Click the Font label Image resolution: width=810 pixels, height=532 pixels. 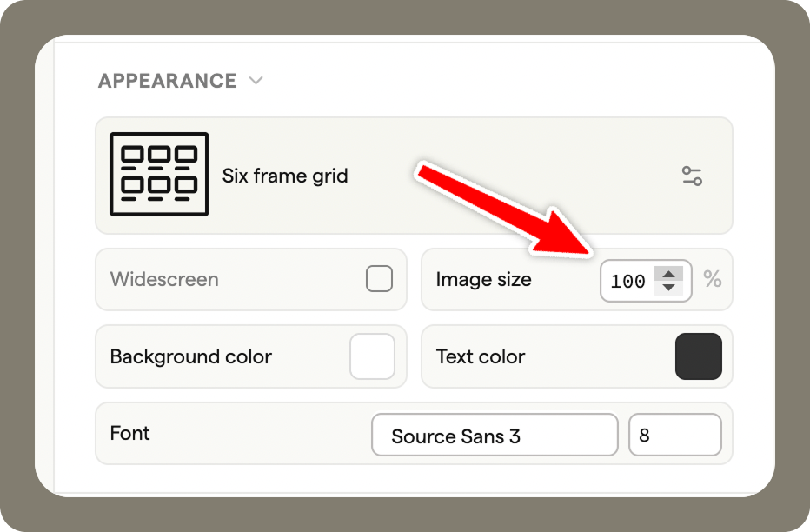[130, 433]
